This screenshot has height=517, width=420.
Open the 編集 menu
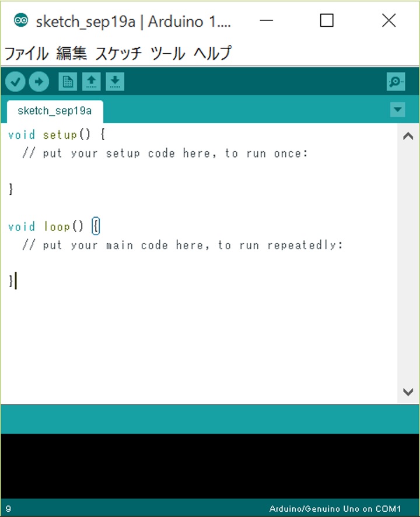point(72,54)
